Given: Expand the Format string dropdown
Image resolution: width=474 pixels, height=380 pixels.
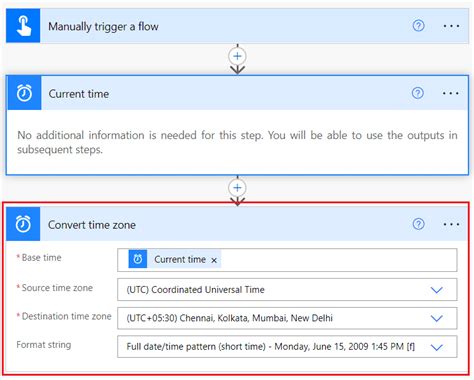Looking at the screenshot, I should click(436, 347).
